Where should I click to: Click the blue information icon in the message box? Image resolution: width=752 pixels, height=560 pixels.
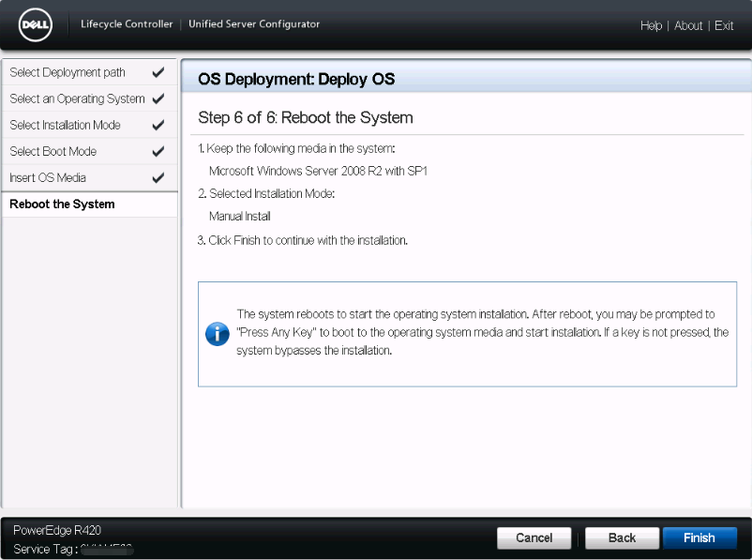[x=218, y=333]
